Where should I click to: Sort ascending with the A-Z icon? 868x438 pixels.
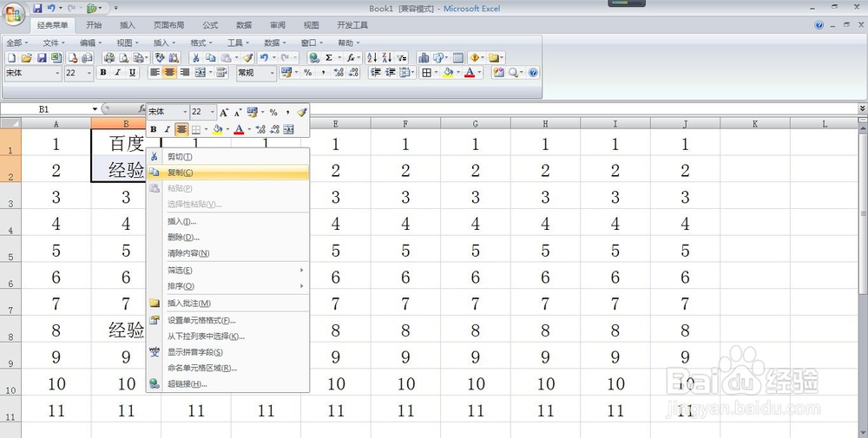[372, 57]
